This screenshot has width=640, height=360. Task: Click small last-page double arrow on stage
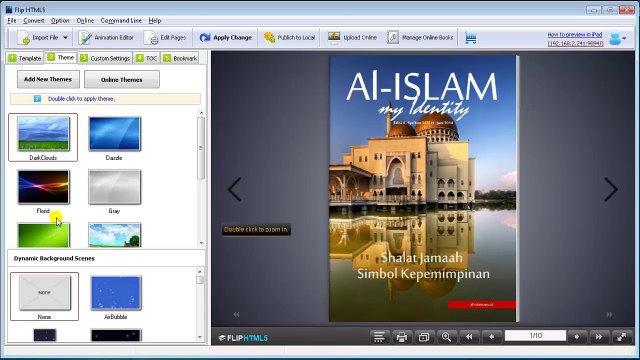(x=609, y=314)
